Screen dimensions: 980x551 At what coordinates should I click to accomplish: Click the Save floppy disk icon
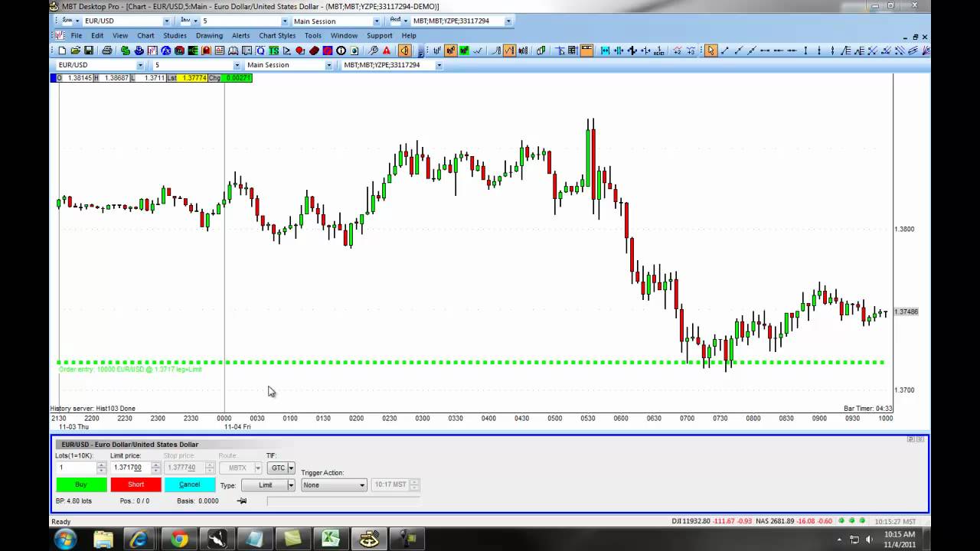click(x=89, y=51)
